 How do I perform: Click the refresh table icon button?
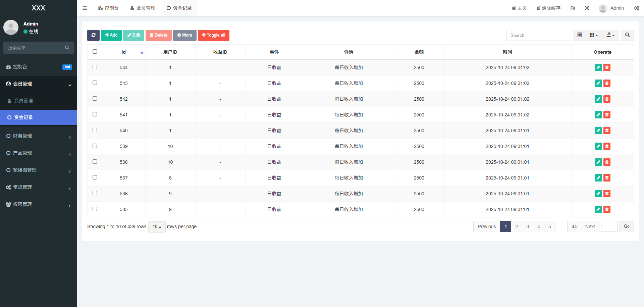pyautogui.click(x=93, y=35)
